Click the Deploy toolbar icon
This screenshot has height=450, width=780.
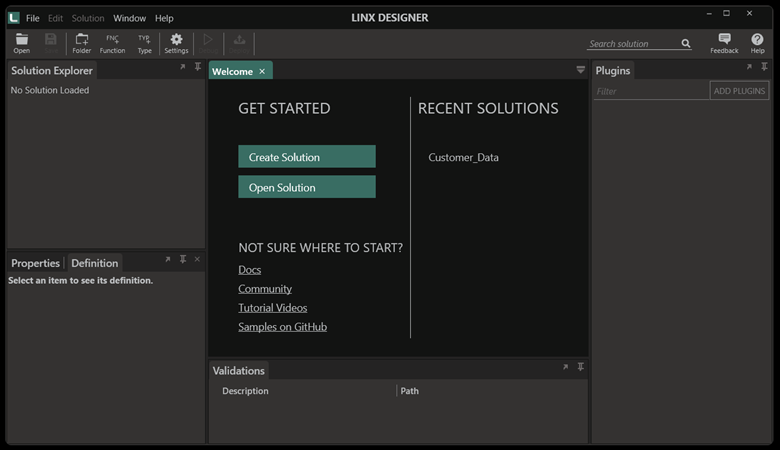click(x=239, y=43)
